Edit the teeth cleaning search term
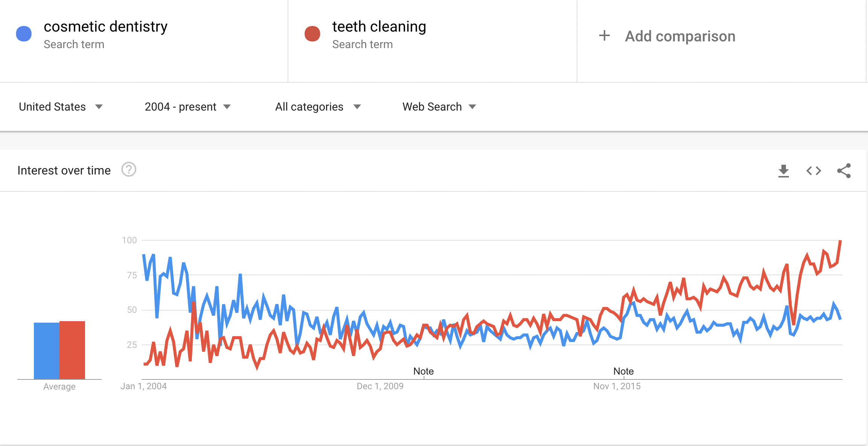 [x=379, y=27]
